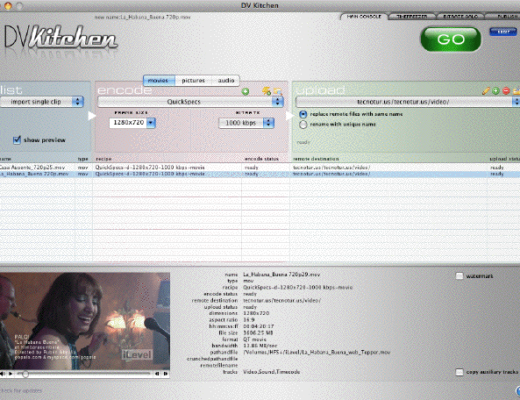Click the pencil edit icon in upload panel
Image resolution: width=520 pixels, height=400 pixels.
click(486, 91)
